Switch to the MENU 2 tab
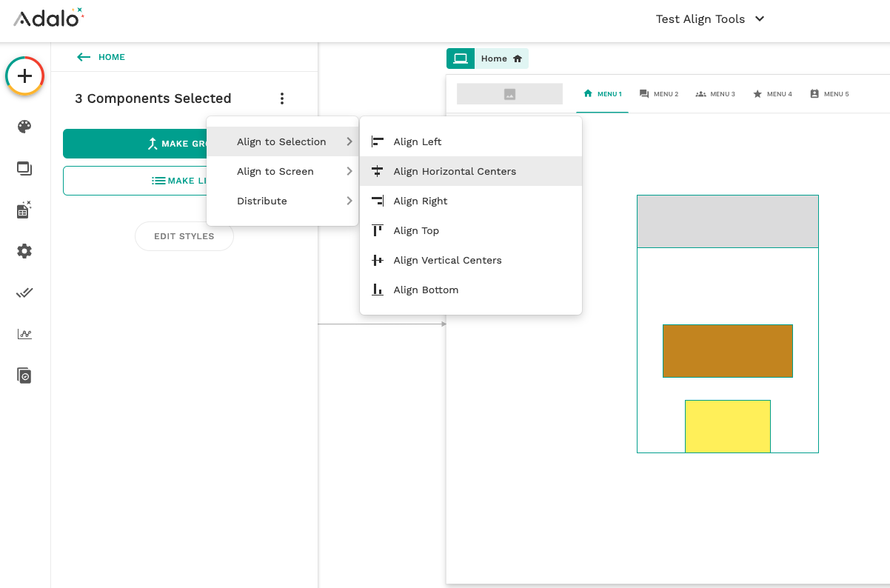The height and width of the screenshot is (588, 890). coord(658,94)
